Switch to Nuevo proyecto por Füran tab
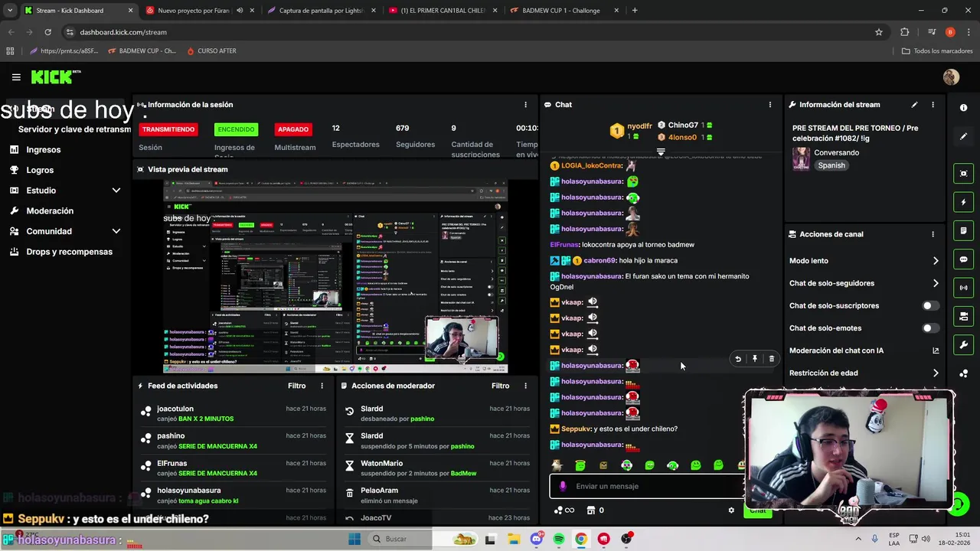Viewport: 980px width, 551px height. [200, 11]
